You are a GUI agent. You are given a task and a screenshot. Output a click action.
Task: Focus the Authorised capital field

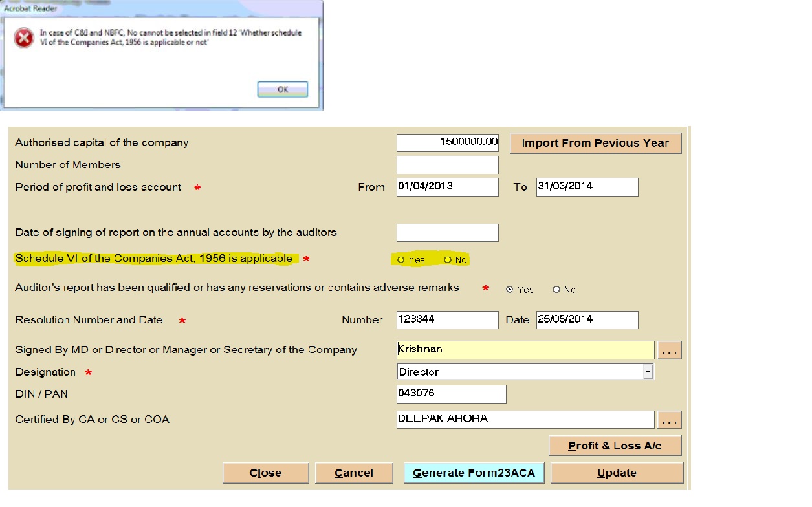[x=448, y=142]
